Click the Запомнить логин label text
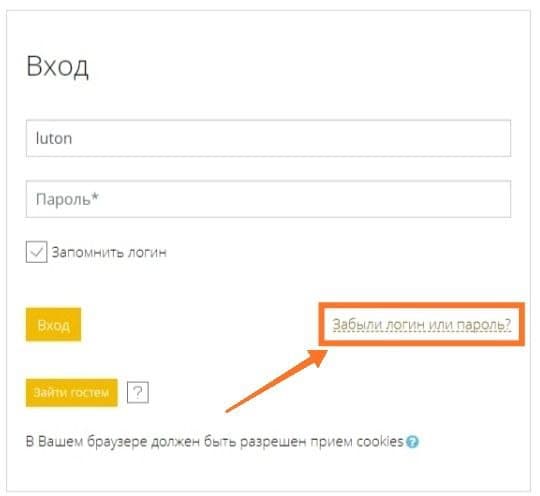The width and height of the screenshot is (540, 496). (109, 252)
